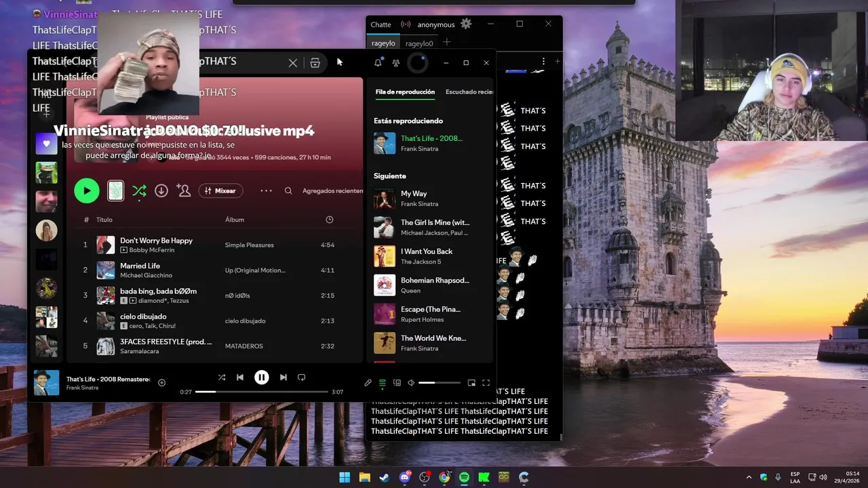This screenshot has width=868, height=488.
Task: Select My Way in the queue
Action: click(x=431, y=199)
